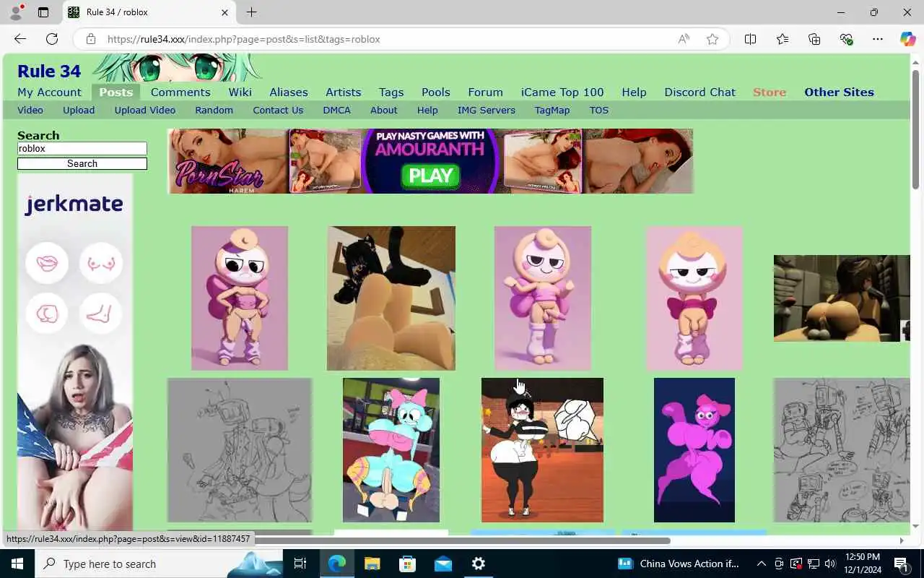Image resolution: width=924 pixels, height=578 pixels.
Task: Open the Contact Us submenu link
Action: [x=278, y=111]
